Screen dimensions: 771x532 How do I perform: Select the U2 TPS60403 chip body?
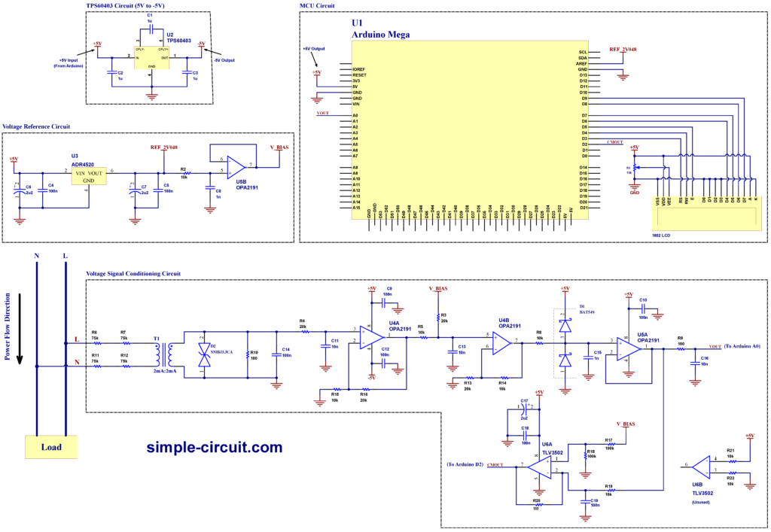tap(152, 57)
